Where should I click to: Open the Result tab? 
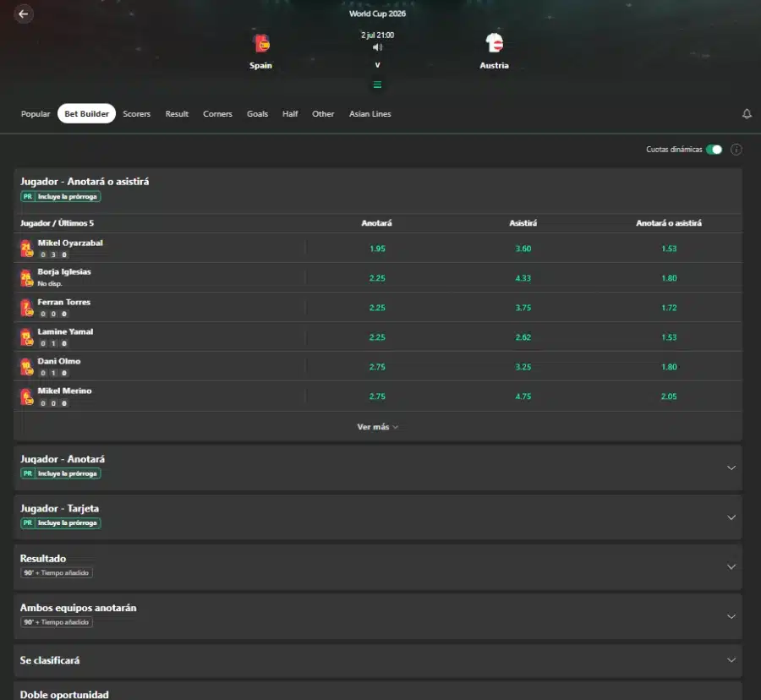point(177,113)
